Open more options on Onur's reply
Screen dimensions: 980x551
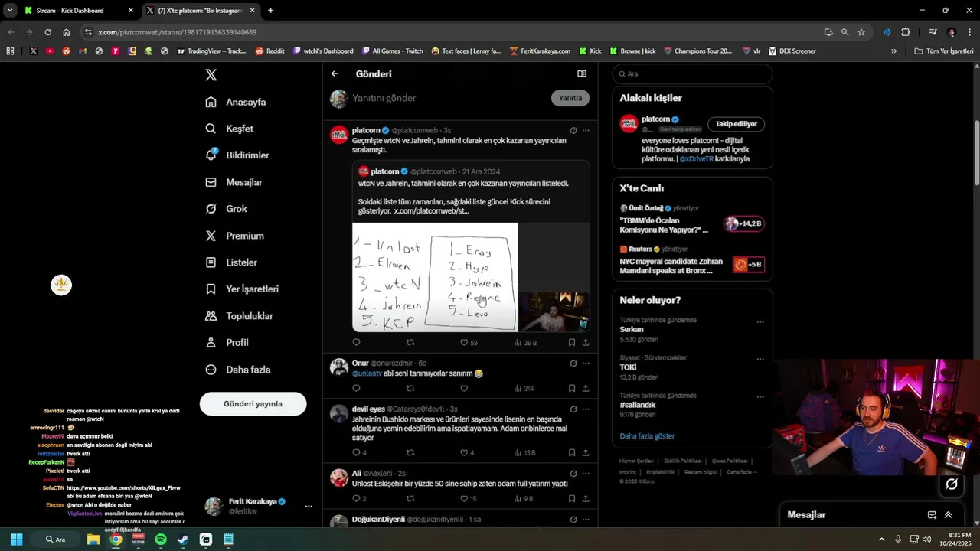point(586,364)
